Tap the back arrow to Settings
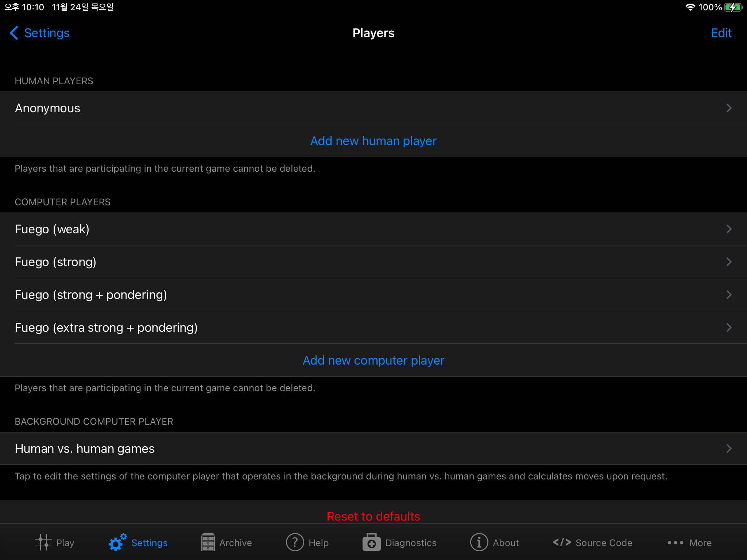Viewport: 747px width, 560px height. [x=14, y=33]
